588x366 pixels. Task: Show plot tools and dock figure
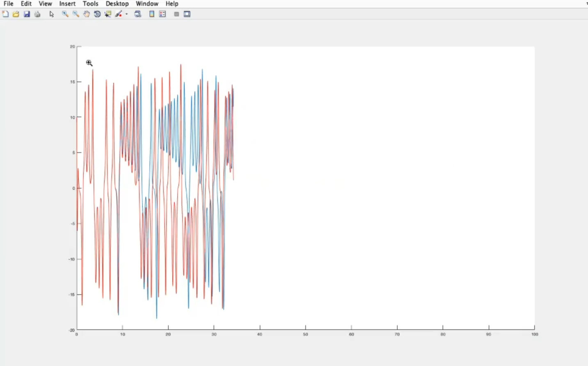pos(187,14)
